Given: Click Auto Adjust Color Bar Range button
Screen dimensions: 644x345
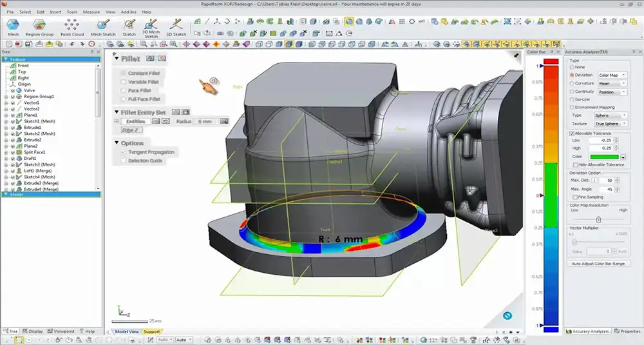Looking at the screenshot, I should coord(598,264).
